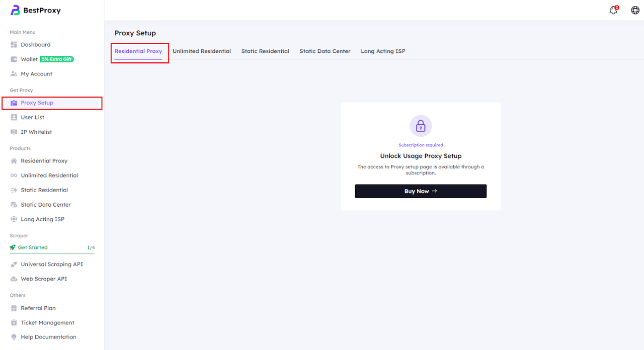Viewport: 644px width, 350px height.
Task: Click the Unlimited Residential infinity icon
Action: (x=14, y=176)
